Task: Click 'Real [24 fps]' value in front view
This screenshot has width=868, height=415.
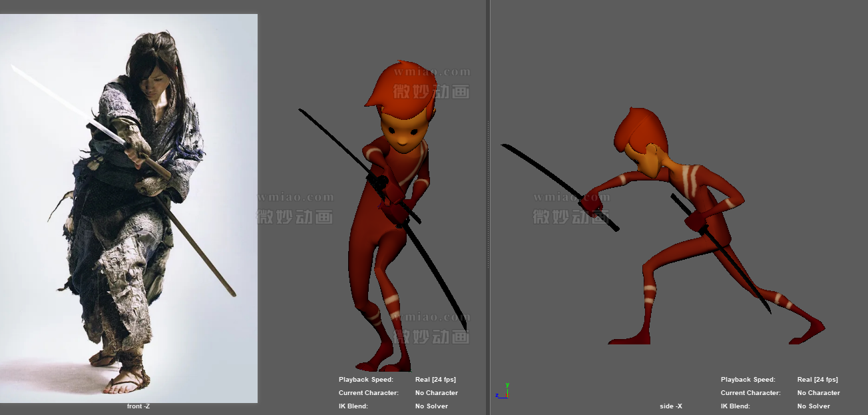Action: coord(435,380)
